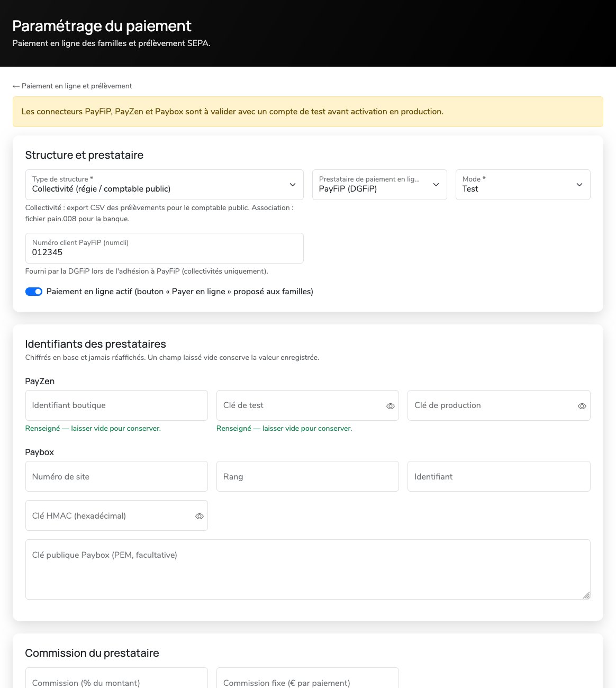Image resolution: width=616 pixels, height=688 pixels.
Task: Click the Renseigné note under Identifiant boutique
Action: [x=93, y=428]
